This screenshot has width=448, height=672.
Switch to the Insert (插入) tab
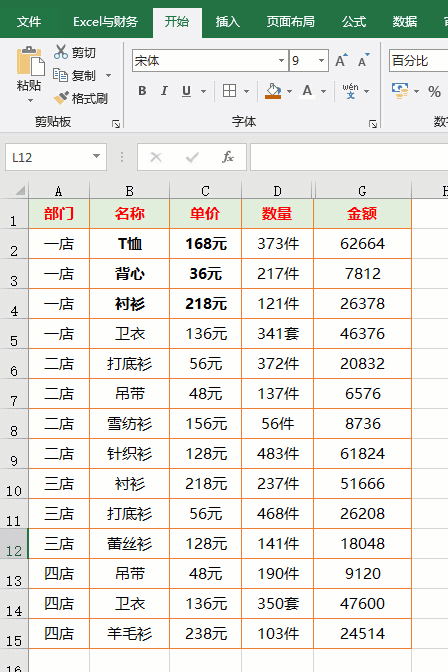point(228,21)
